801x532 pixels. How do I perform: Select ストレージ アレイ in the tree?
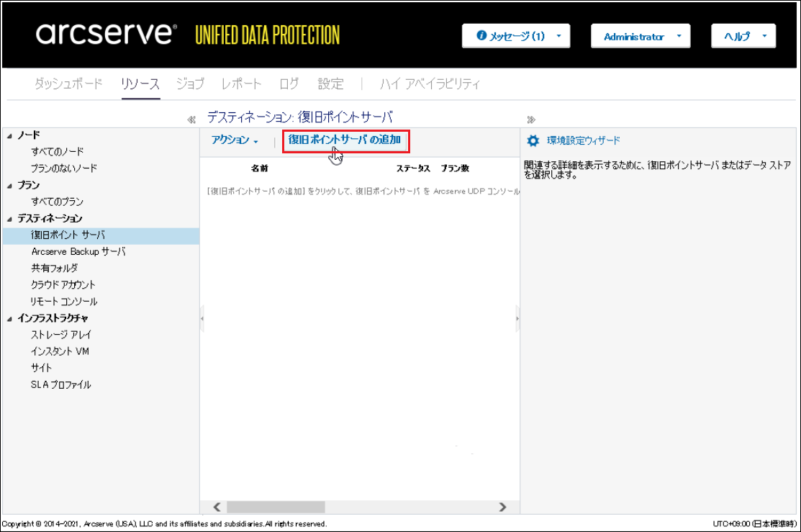[x=60, y=335]
